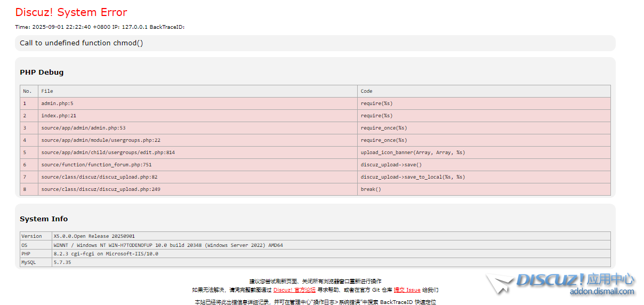This screenshot has height=305, width=644.
Task: Click row number 5 in debug table
Action: [29, 152]
